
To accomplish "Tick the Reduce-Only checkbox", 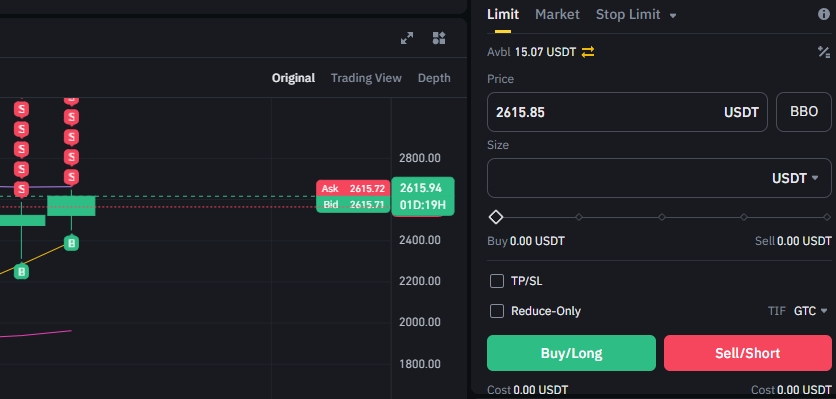I will tap(496, 311).
